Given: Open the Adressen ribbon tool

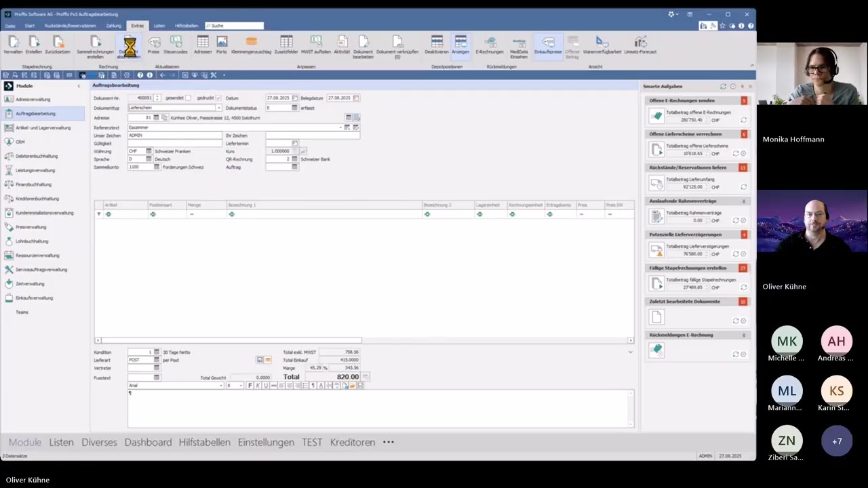Looking at the screenshot, I should coord(203,45).
